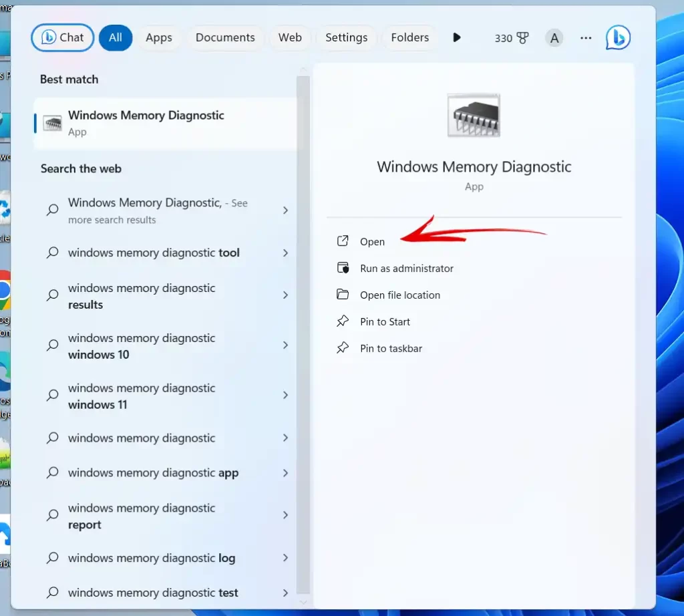Switch to the Settings filter tab
The height and width of the screenshot is (616, 684).
[347, 37]
